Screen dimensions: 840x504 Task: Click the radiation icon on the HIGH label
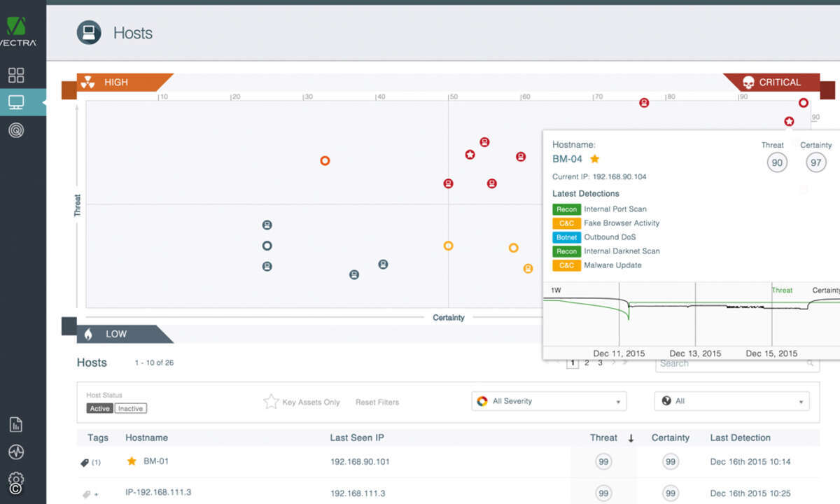click(87, 83)
